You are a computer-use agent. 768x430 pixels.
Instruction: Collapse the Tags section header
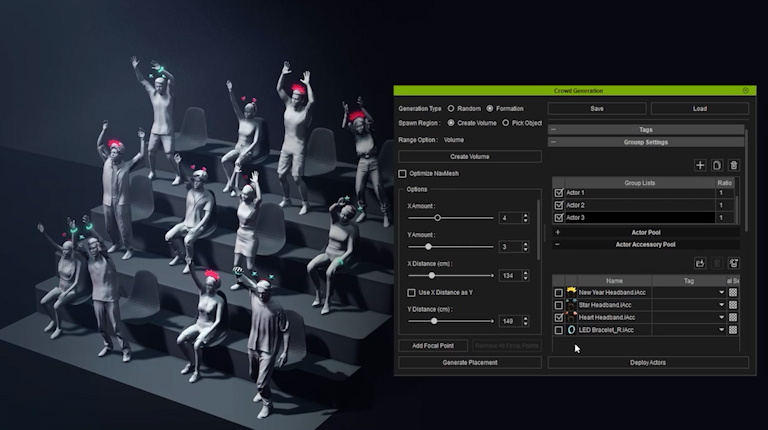(x=554, y=130)
